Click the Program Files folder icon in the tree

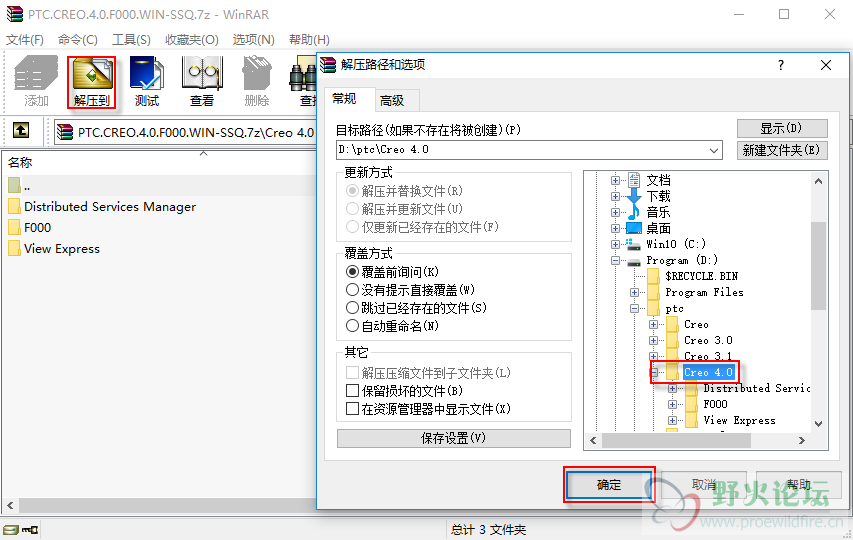[x=653, y=292]
